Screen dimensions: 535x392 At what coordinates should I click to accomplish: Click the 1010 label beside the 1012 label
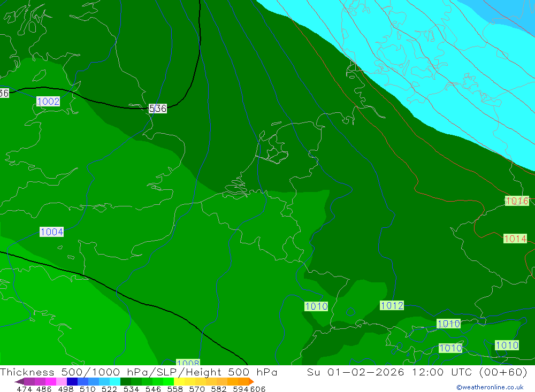316,306
